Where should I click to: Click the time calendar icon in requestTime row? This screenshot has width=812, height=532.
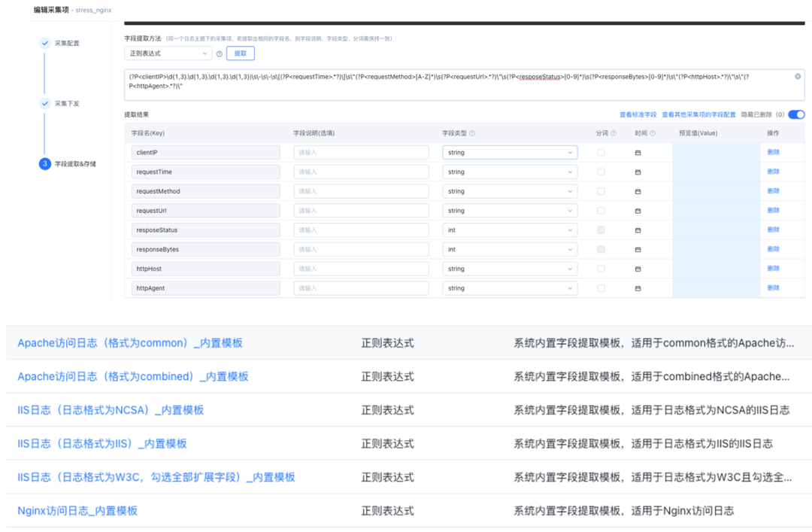click(638, 172)
